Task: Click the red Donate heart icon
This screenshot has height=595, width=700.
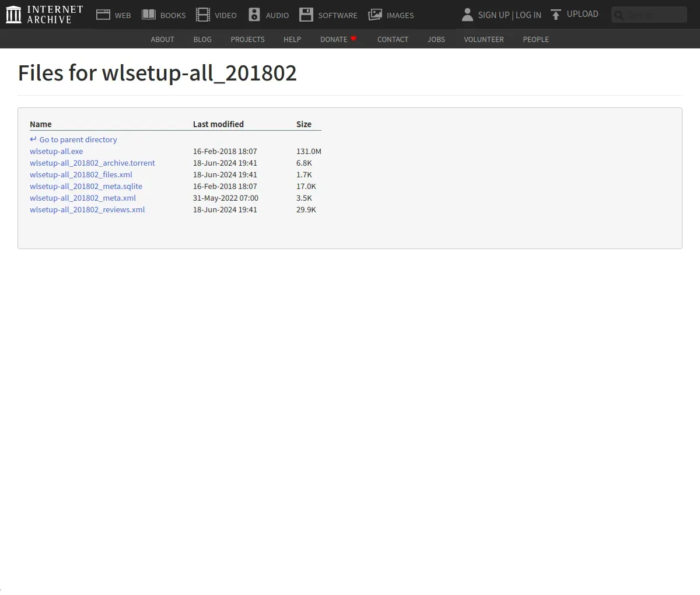Action: click(353, 38)
